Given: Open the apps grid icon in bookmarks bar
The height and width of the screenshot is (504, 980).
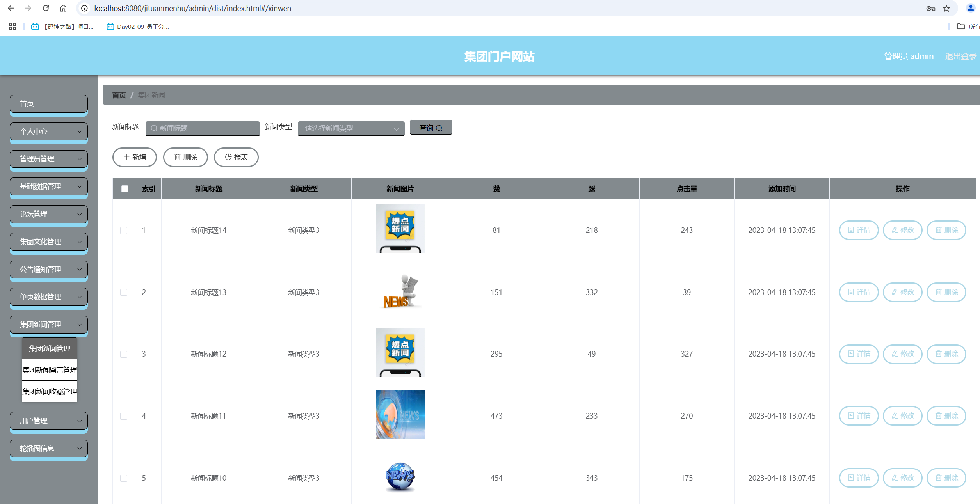Looking at the screenshot, I should pos(12,27).
